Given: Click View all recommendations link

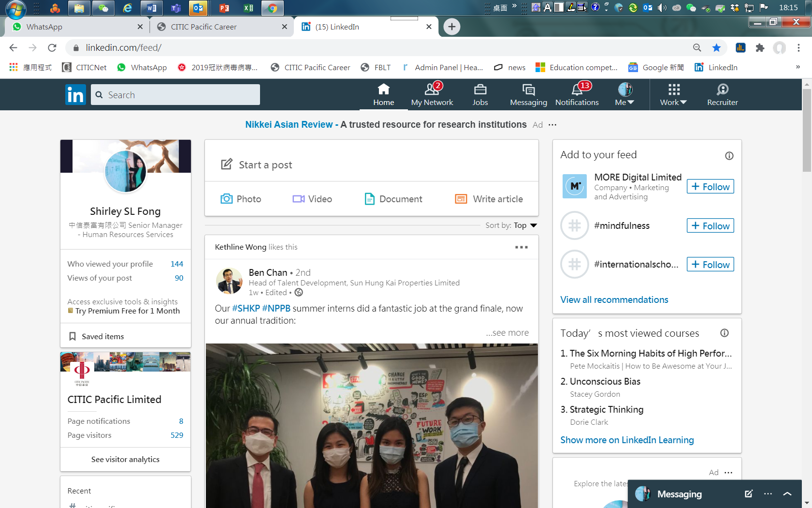Looking at the screenshot, I should pos(614,299).
